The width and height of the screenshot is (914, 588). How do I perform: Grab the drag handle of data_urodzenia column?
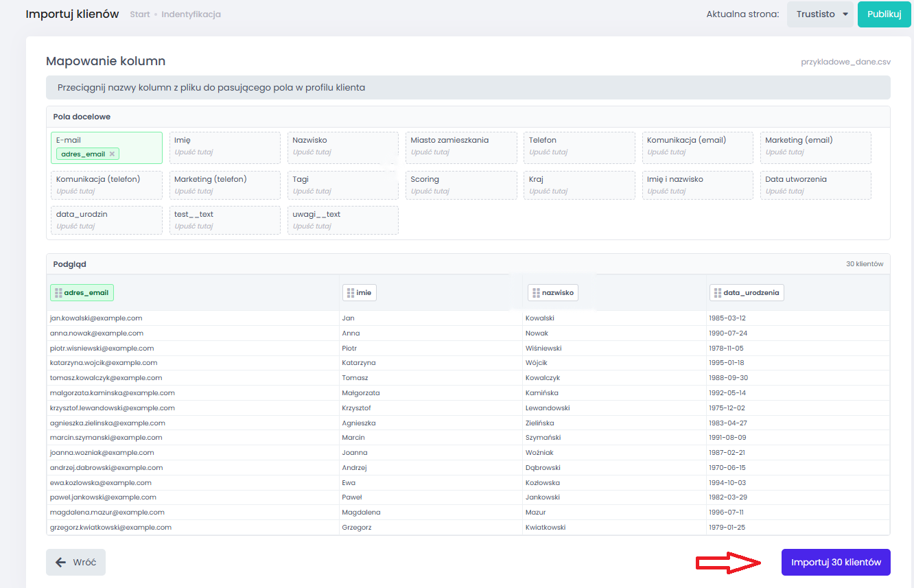pyautogui.click(x=718, y=293)
